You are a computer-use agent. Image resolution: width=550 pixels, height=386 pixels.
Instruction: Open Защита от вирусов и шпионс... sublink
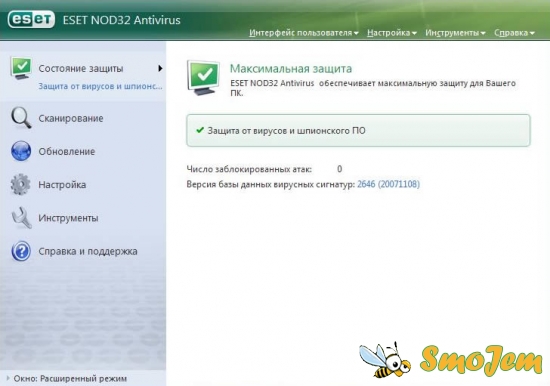click(x=100, y=86)
